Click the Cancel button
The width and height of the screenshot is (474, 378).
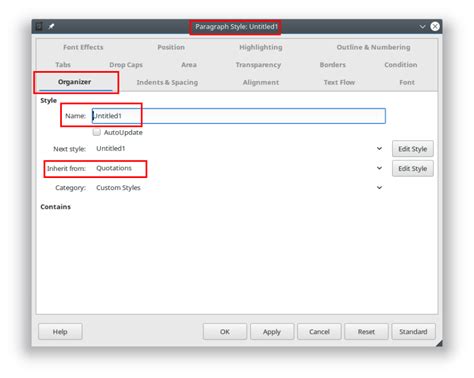point(319,332)
